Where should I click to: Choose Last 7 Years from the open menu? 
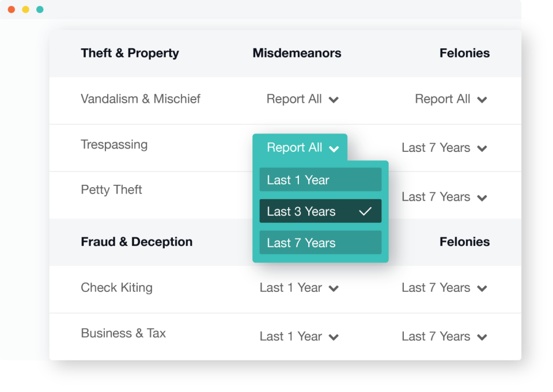tap(320, 242)
